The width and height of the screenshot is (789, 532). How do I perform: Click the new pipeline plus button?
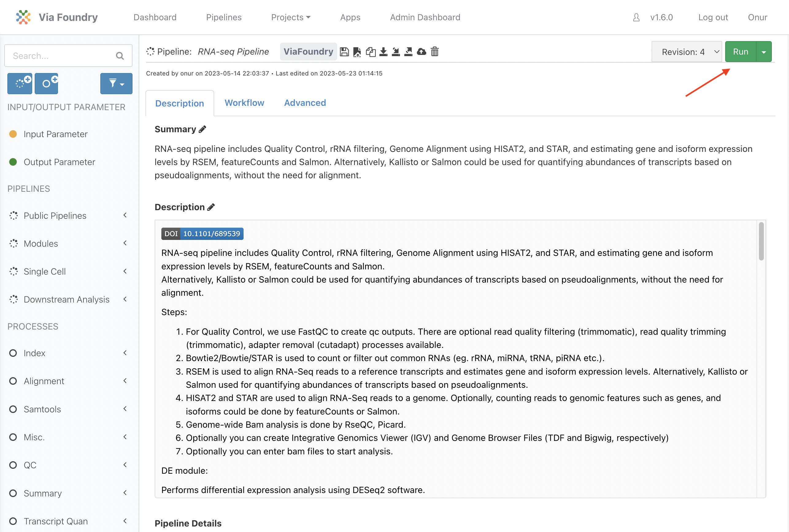point(20,83)
